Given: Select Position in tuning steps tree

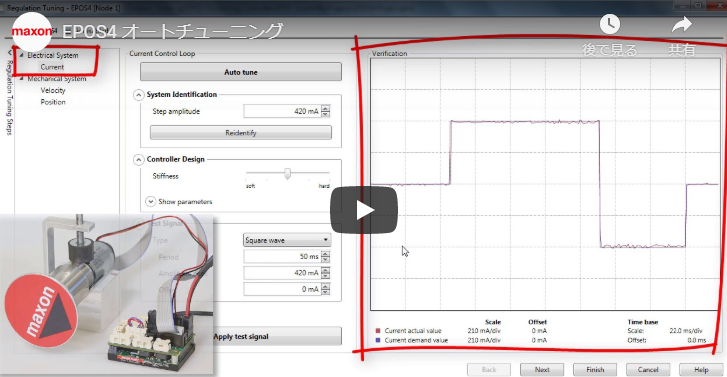Looking at the screenshot, I should coord(53,102).
